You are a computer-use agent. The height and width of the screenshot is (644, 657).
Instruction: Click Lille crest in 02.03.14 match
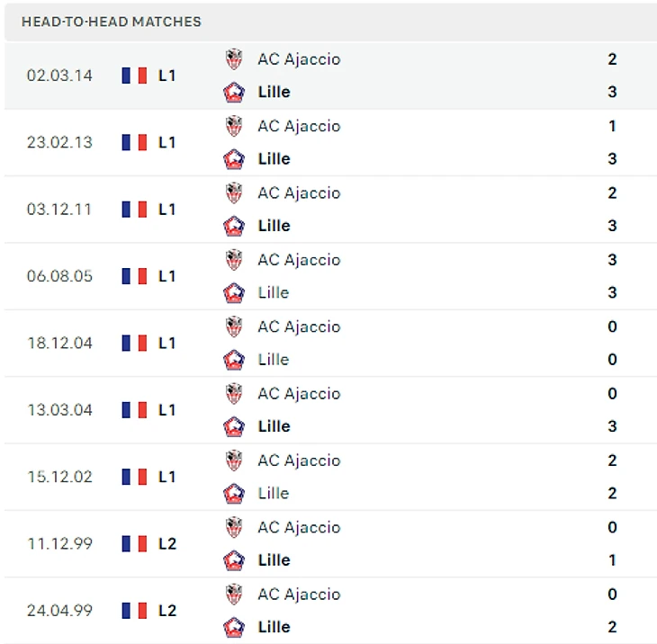234,92
